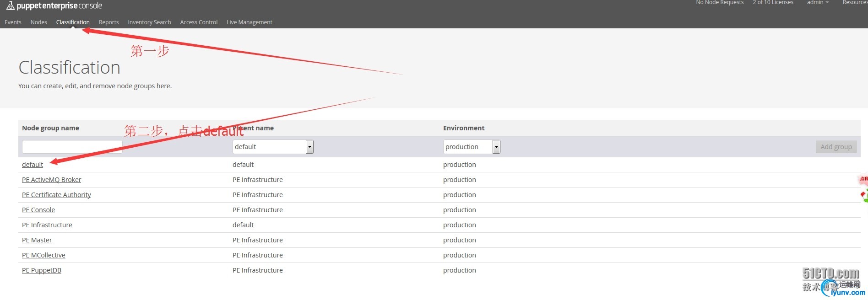Open the PE Infrastructure node group
The height and width of the screenshot is (300, 868).
(47, 225)
